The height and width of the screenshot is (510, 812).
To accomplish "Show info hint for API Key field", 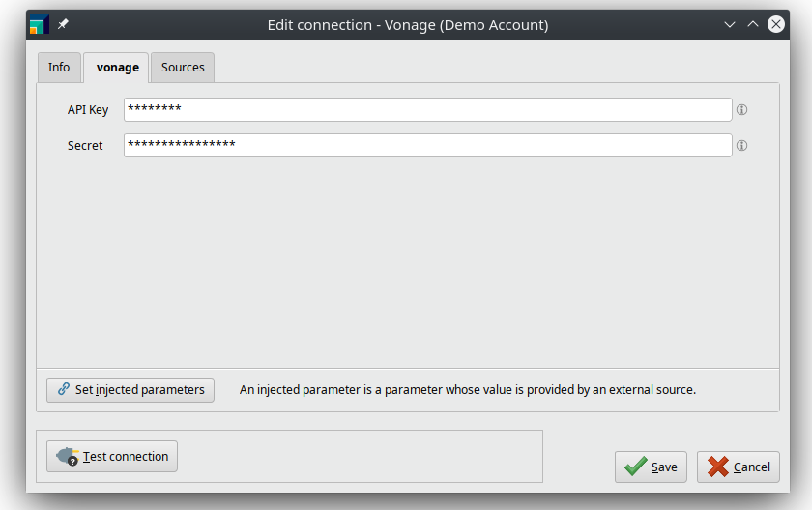I will pos(742,110).
